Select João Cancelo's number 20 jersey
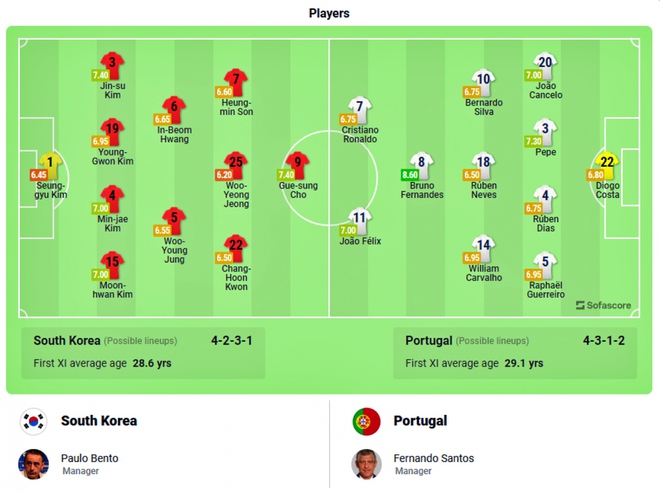Image resolution: width=660 pixels, height=494 pixels. (x=546, y=66)
